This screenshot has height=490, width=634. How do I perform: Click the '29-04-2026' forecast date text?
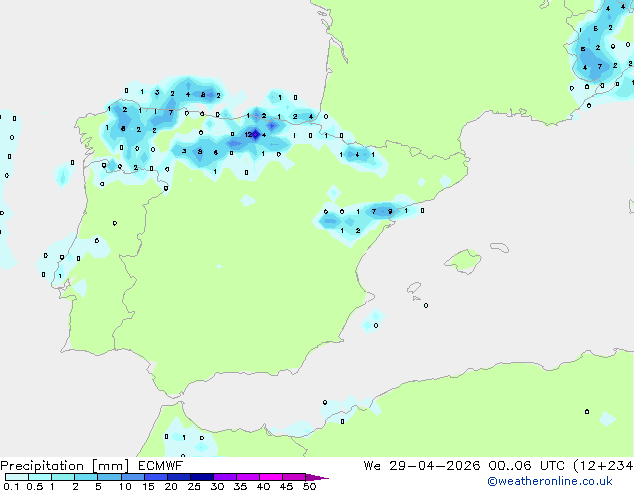435,466
